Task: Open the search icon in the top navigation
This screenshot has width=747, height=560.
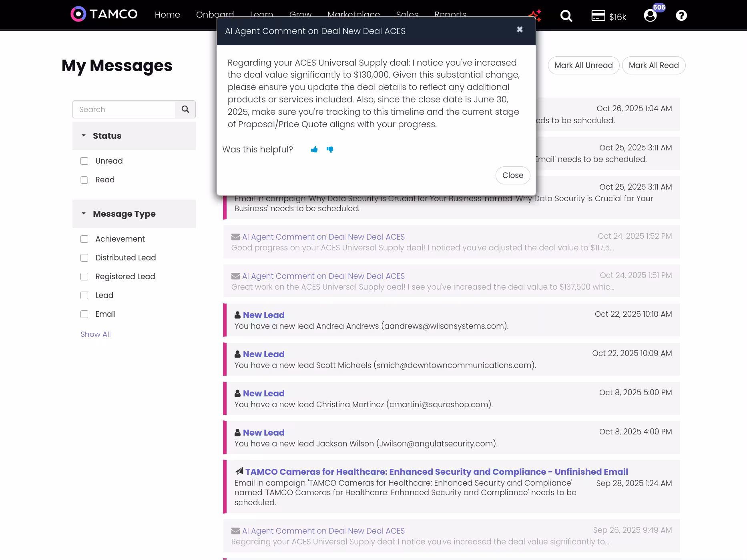Action: (x=566, y=16)
